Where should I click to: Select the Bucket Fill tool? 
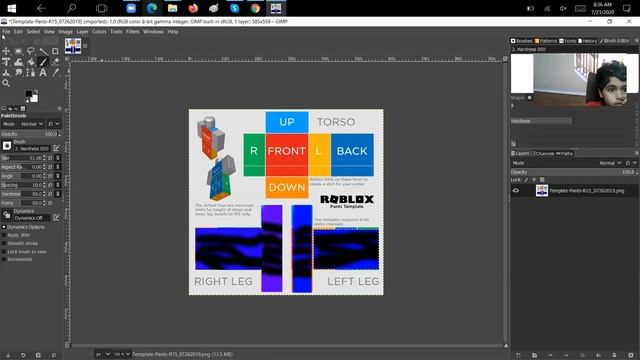click(31, 62)
